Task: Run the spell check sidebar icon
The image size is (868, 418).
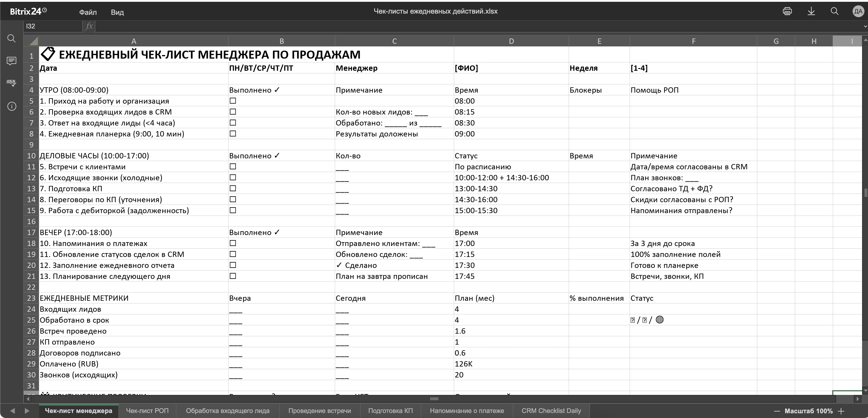Action: click(12, 83)
